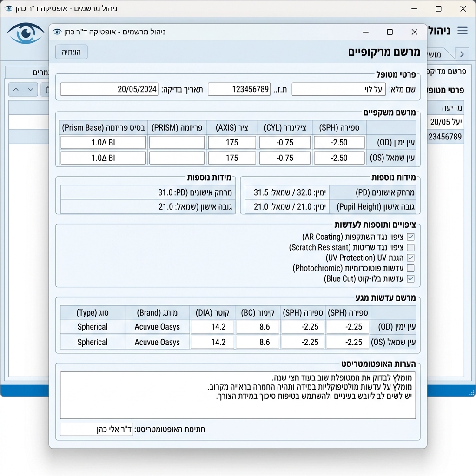Screen dimensions: 476x476
Task: Click the optometrist signature field ד"ר אלי כהן
Action: pyautogui.click(x=97, y=430)
